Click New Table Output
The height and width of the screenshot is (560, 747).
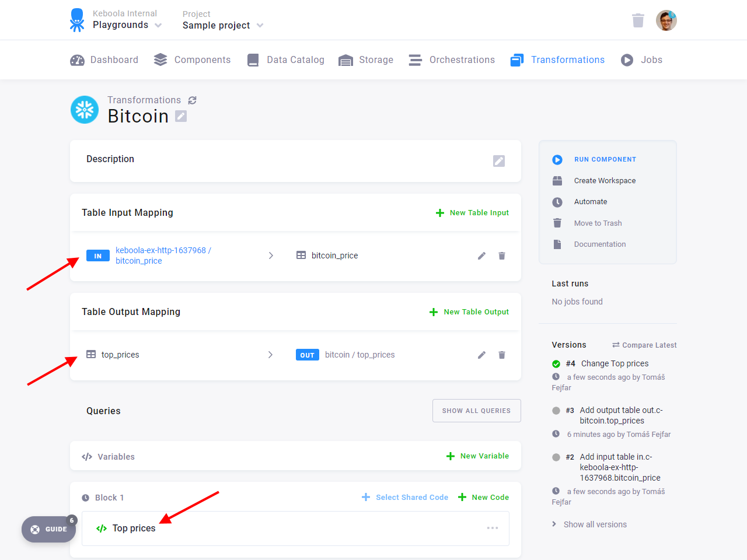coord(469,312)
